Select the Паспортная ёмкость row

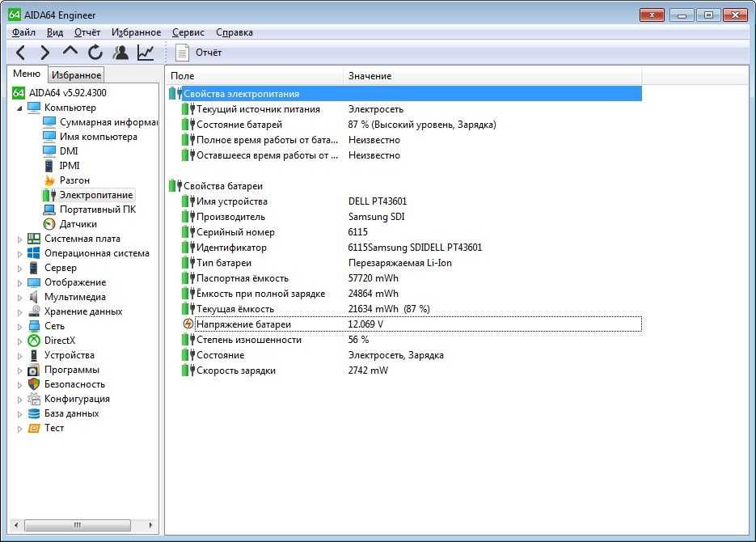(412, 278)
